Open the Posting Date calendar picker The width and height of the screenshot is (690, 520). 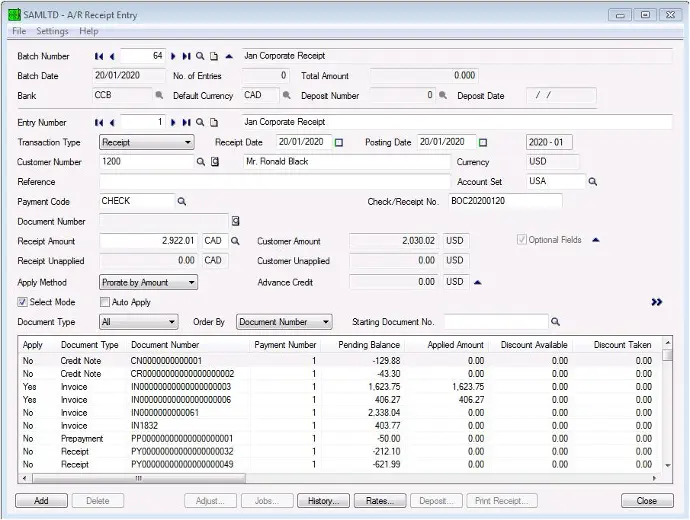pyautogui.click(x=483, y=143)
